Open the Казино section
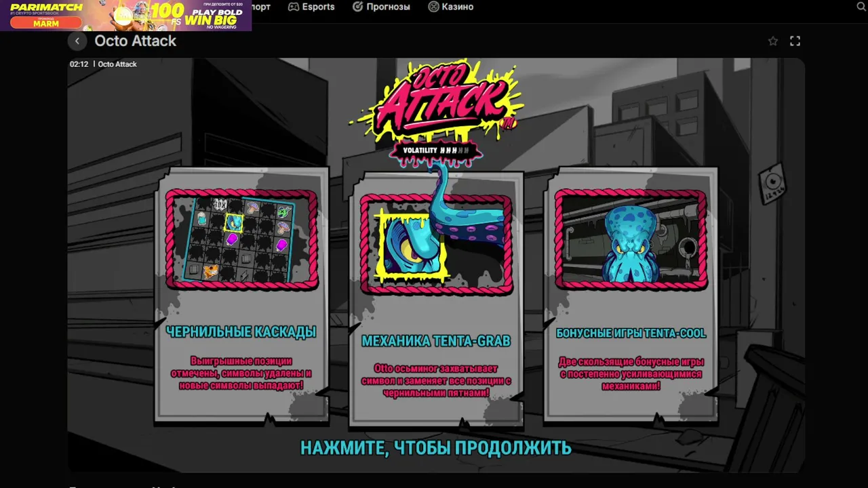 click(x=451, y=7)
